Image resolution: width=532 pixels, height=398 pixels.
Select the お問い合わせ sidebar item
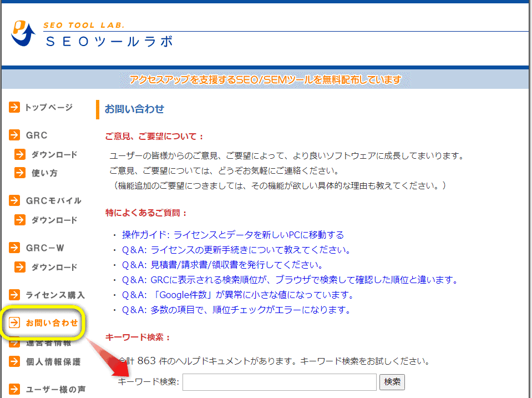pyautogui.click(x=52, y=323)
